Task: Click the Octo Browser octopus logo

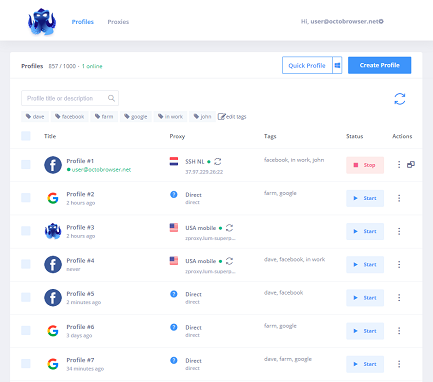Action: pos(42,22)
